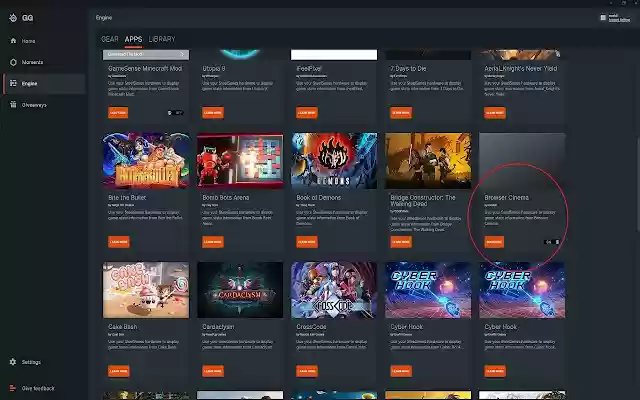Click the 'Engine' page header text
The height and width of the screenshot is (400, 640).
click(104, 18)
